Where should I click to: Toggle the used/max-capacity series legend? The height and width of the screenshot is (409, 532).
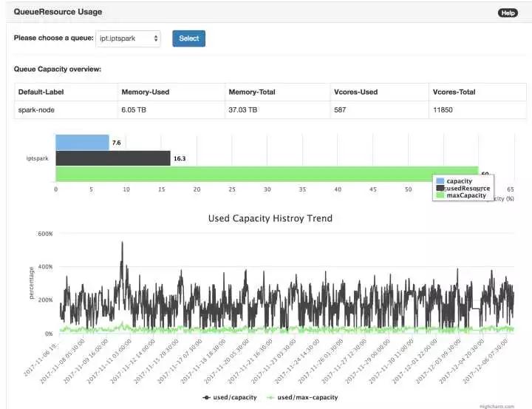pos(302,397)
